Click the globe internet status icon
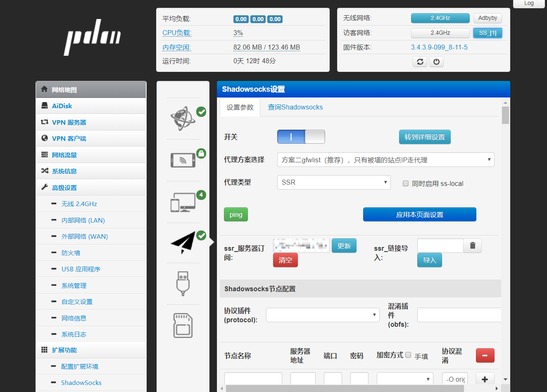The height and width of the screenshot is (392, 547). [x=183, y=119]
